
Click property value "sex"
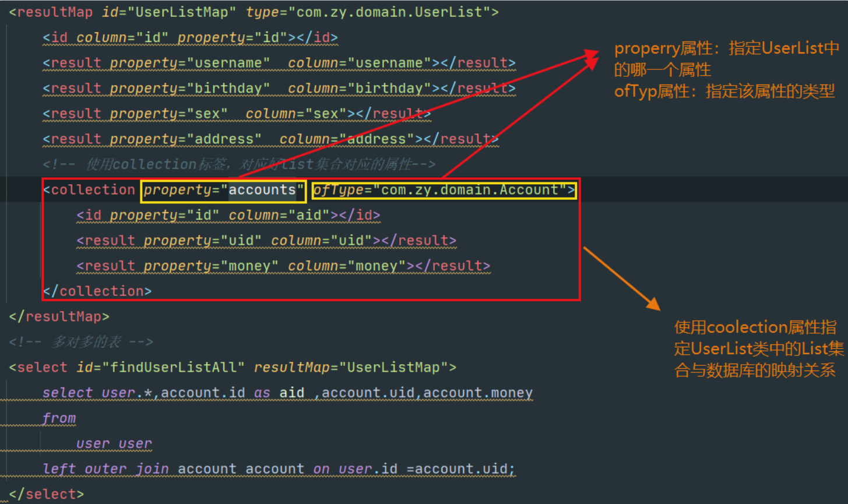pos(207,114)
